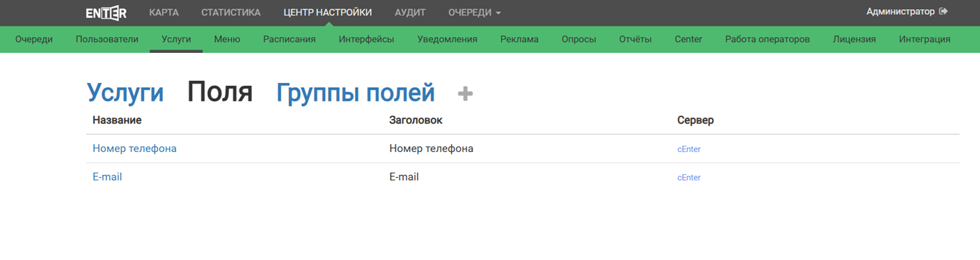980x260 pixels.
Task: Add a new field with plus icon
Action: click(466, 94)
